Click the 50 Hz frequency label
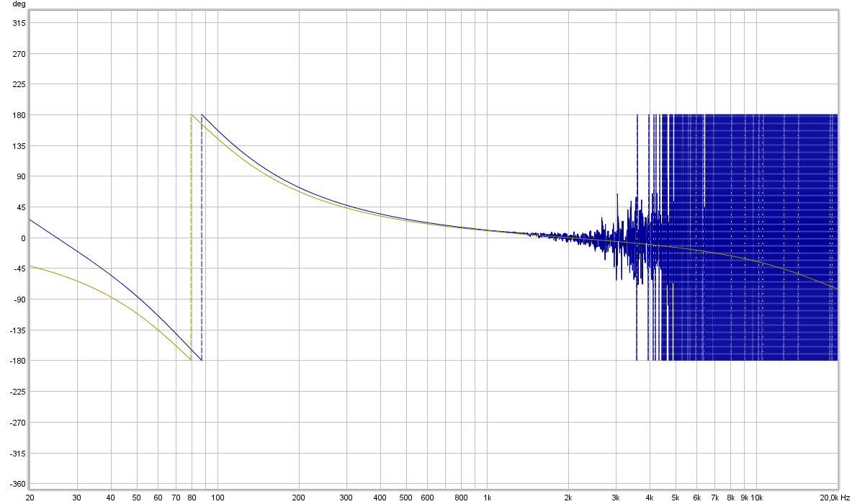 click(x=136, y=498)
